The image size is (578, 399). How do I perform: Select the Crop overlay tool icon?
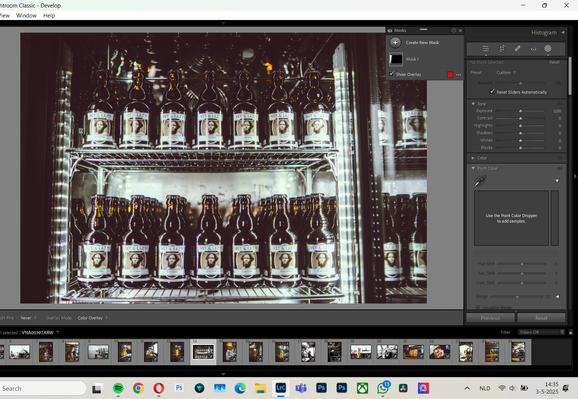[x=502, y=49]
